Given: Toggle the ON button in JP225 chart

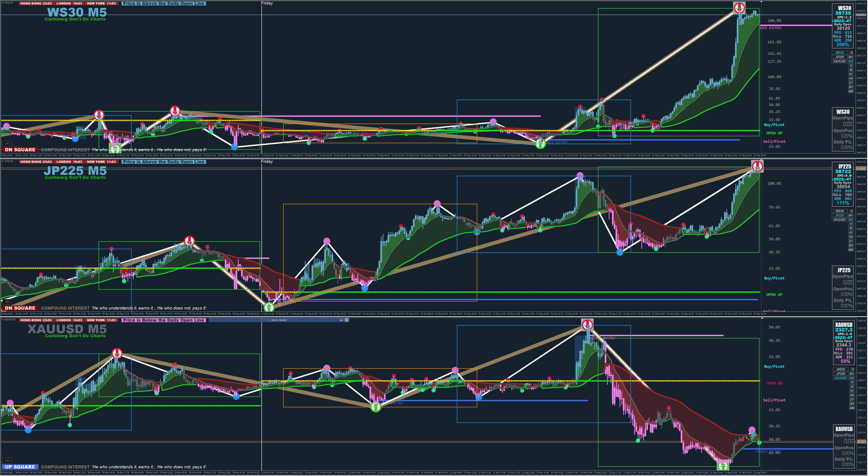Looking at the screenshot, I should 7,302.
